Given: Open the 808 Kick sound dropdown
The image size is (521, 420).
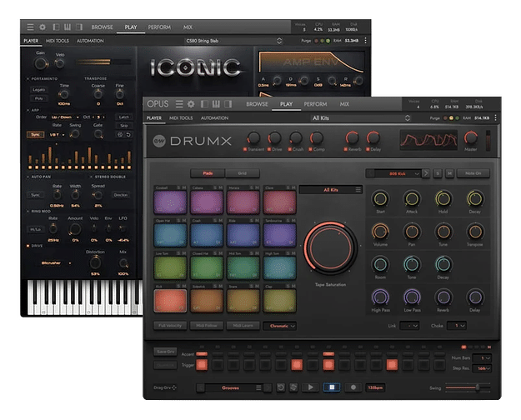Looking at the screenshot, I should point(397,173).
